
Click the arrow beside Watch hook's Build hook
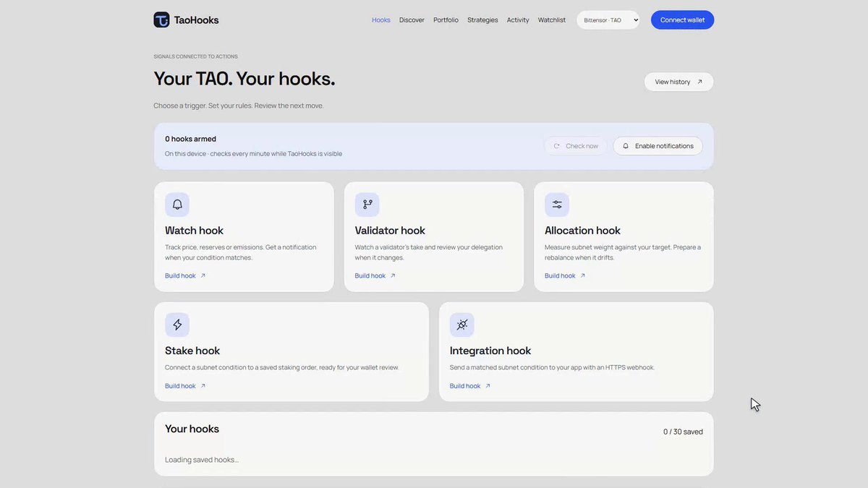click(x=203, y=275)
